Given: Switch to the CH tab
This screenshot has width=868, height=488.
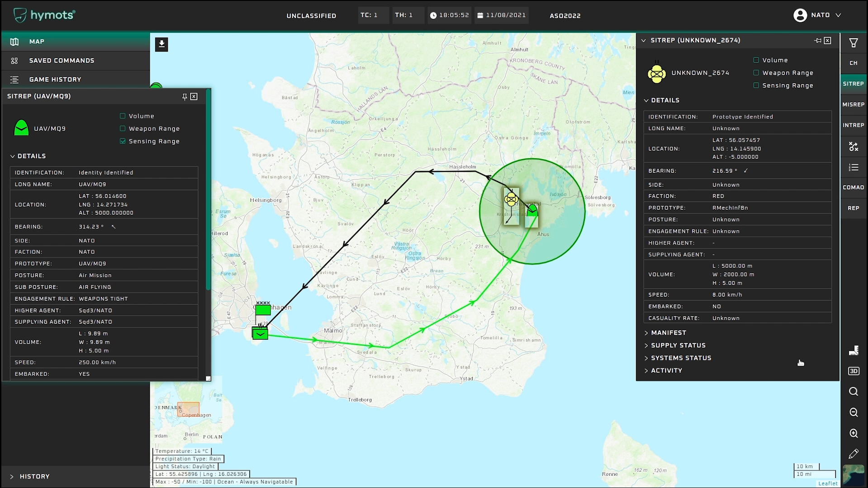Looking at the screenshot, I should point(854,63).
